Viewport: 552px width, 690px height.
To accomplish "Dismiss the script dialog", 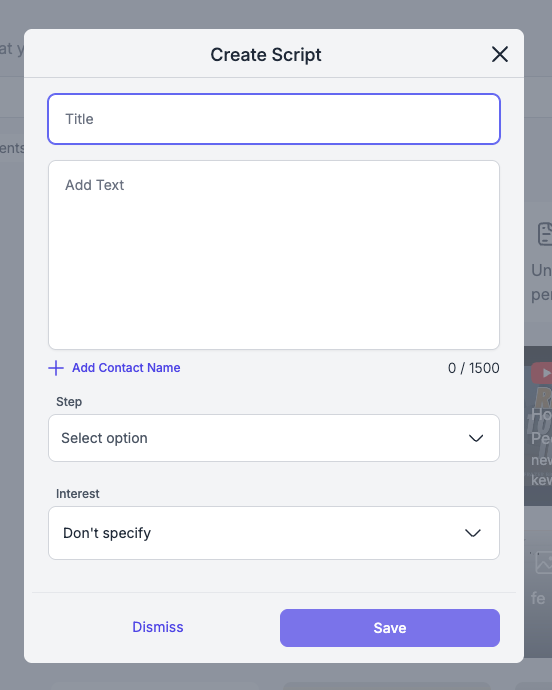I will [158, 627].
